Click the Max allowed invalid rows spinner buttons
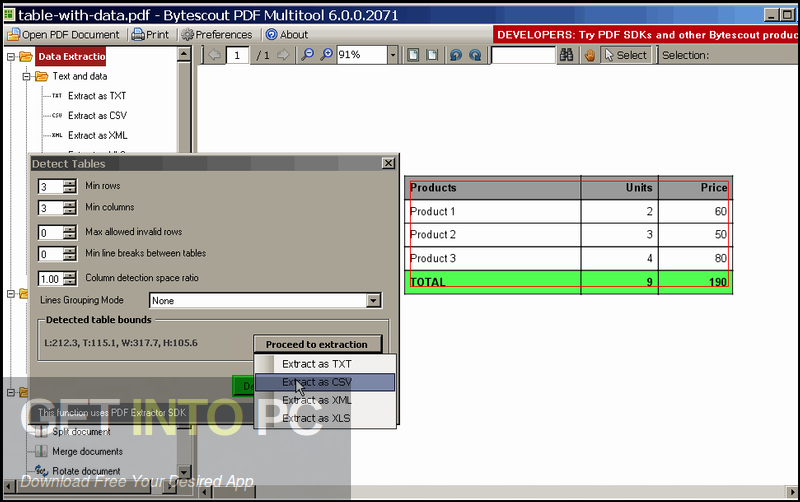 (70, 233)
